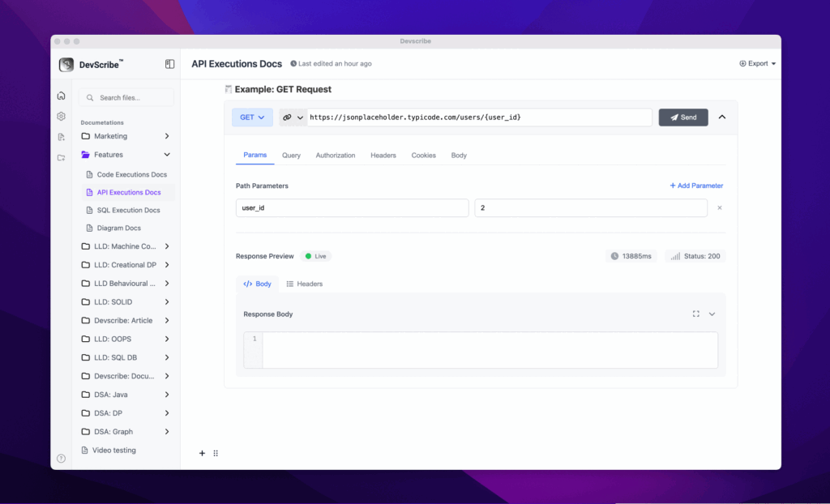Open the Home icon in left rail

pyautogui.click(x=61, y=96)
